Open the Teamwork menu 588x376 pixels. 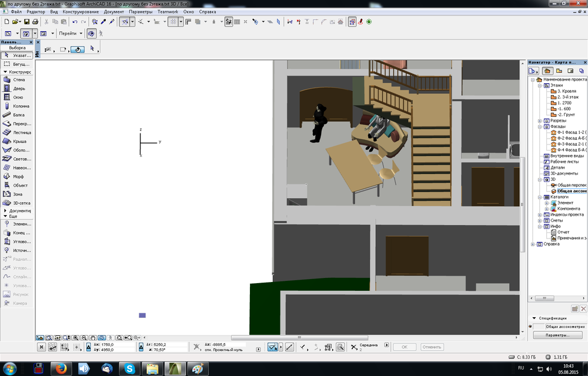(169, 12)
